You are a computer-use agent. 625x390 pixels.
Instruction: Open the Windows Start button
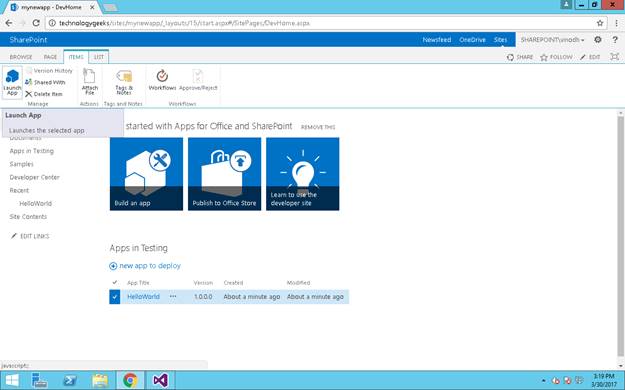pos(12,380)
